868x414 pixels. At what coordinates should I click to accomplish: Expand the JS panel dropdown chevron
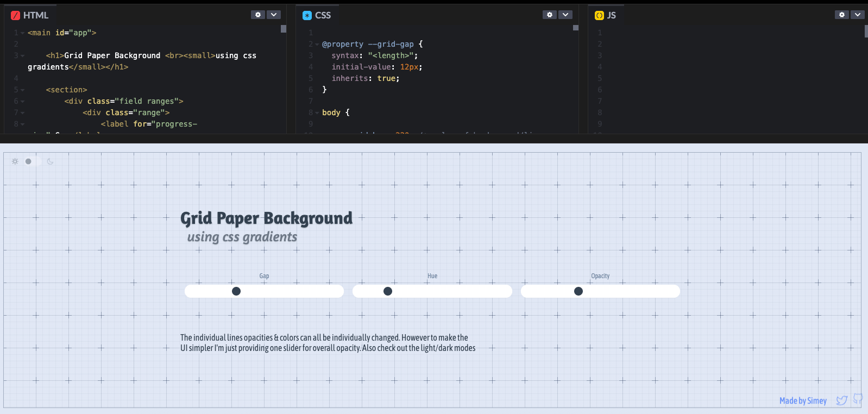coord(857,15)
